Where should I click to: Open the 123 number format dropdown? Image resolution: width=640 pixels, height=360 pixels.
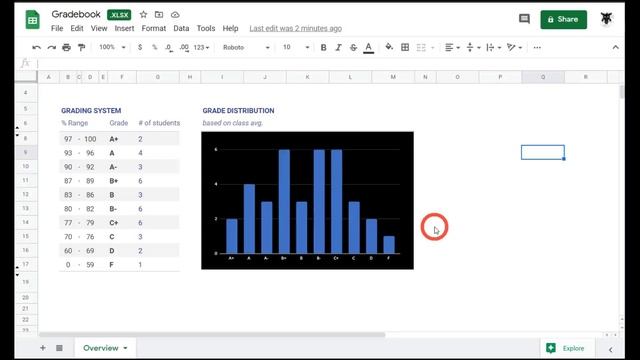coord(201,48)
